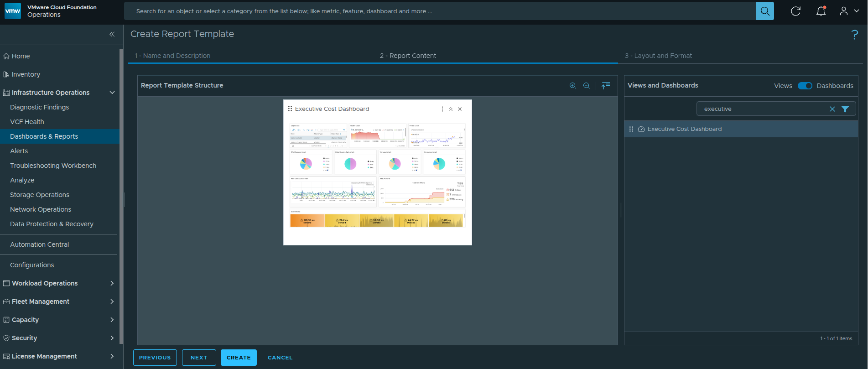Open the user account dropdown
Image resolution: width=868 pixels, height=369 pixels.
(x=849, y=11)
